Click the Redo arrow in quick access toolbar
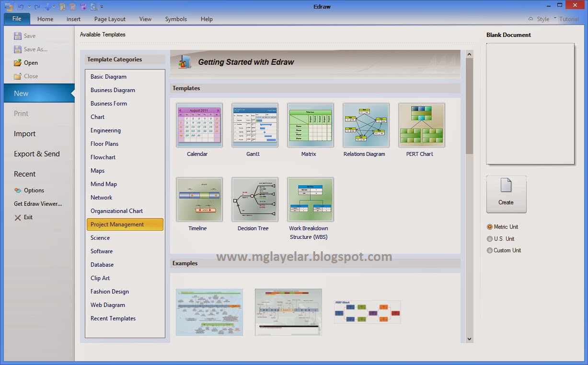588x365 pixels. (x=37, y=7)
